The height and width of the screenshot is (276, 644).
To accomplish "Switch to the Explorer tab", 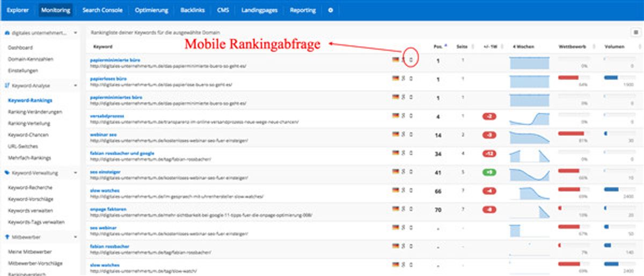I will [x=18, y=10].
